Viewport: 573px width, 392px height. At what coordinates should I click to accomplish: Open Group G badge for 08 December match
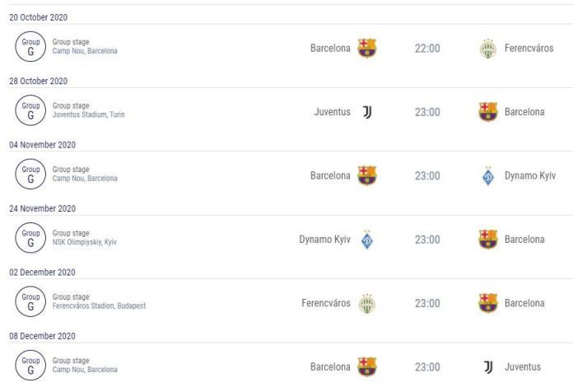[30, 366]
